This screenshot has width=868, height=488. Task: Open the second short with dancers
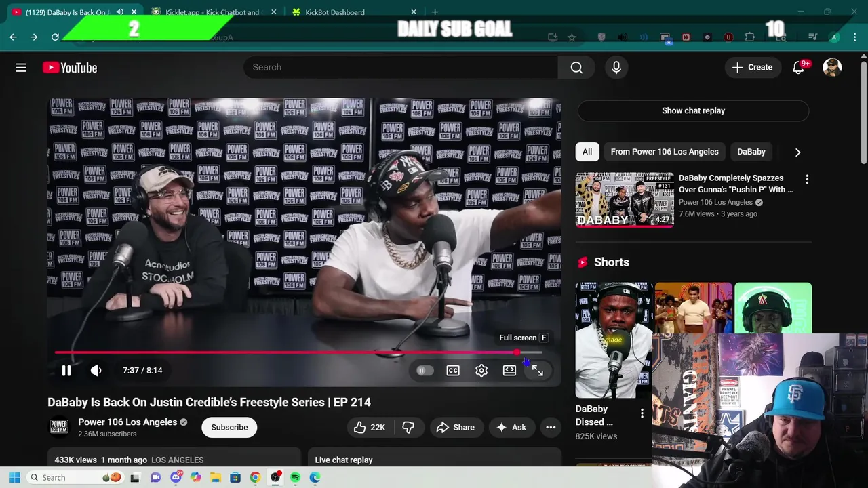(x=693, y=308)
